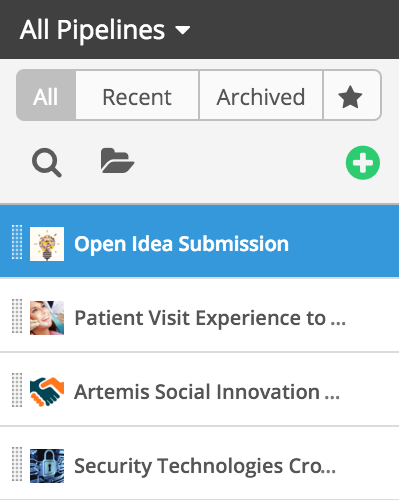Open the pipeline search magnifier
Image resolution: width=399 pixels, height=500 pixels.
tap(47, 163)
